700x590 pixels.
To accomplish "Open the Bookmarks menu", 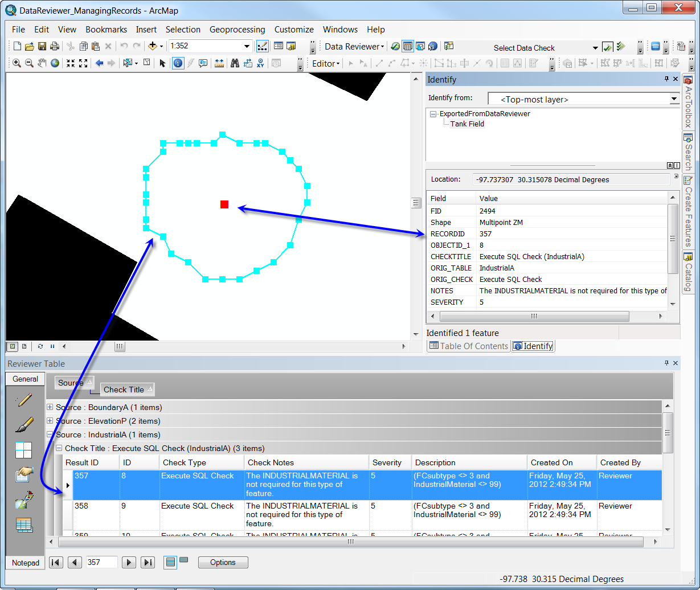I will point(106,29).
